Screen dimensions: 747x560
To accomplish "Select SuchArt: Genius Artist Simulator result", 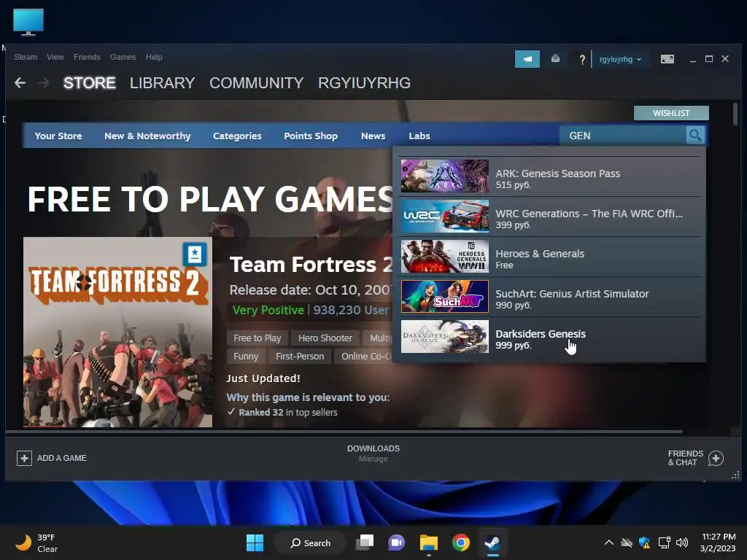I will pyautogui.click(x=550, y=296).
